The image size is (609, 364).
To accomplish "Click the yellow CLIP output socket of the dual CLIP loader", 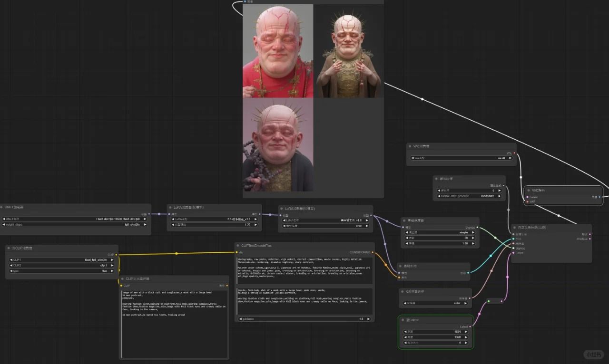I will coord(117,255).
